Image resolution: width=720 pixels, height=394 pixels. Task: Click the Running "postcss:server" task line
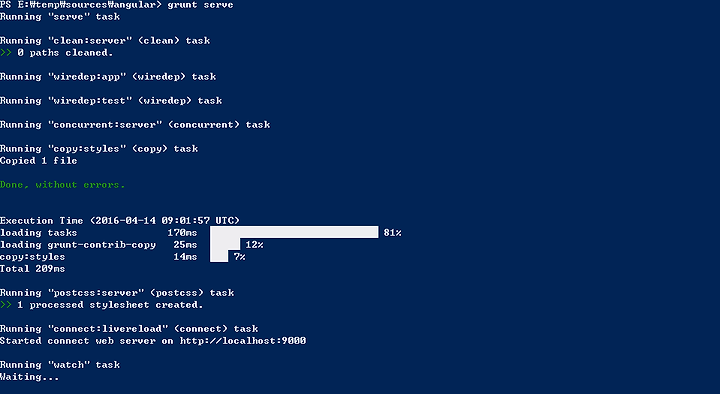point(117,293)
